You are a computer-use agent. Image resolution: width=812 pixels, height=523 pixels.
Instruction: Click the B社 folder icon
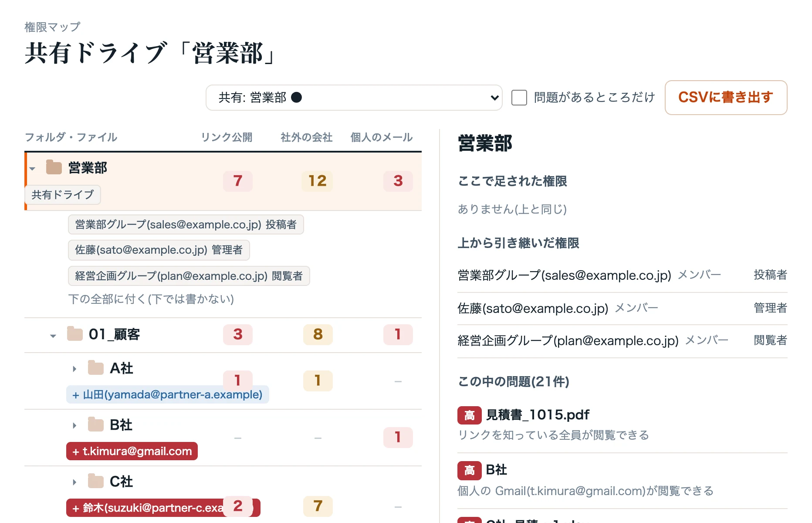[96, 425]
